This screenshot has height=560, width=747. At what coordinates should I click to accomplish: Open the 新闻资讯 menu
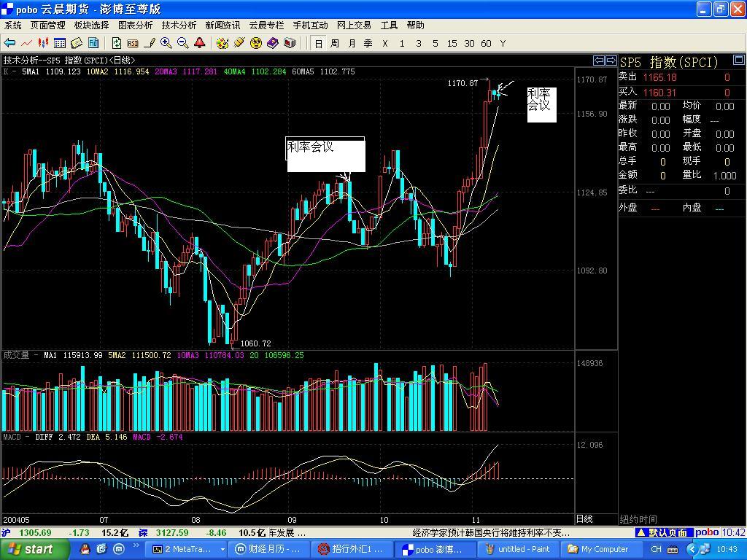coord(222,26)
